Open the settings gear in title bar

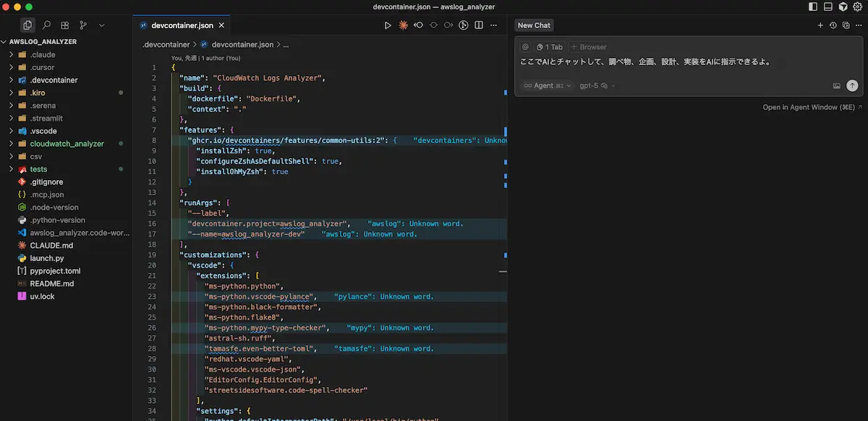click(856, 7)
